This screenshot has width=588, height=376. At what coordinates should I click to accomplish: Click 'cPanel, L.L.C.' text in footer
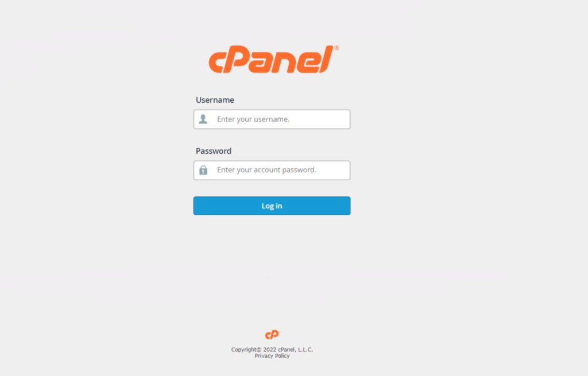pos(296,350)
